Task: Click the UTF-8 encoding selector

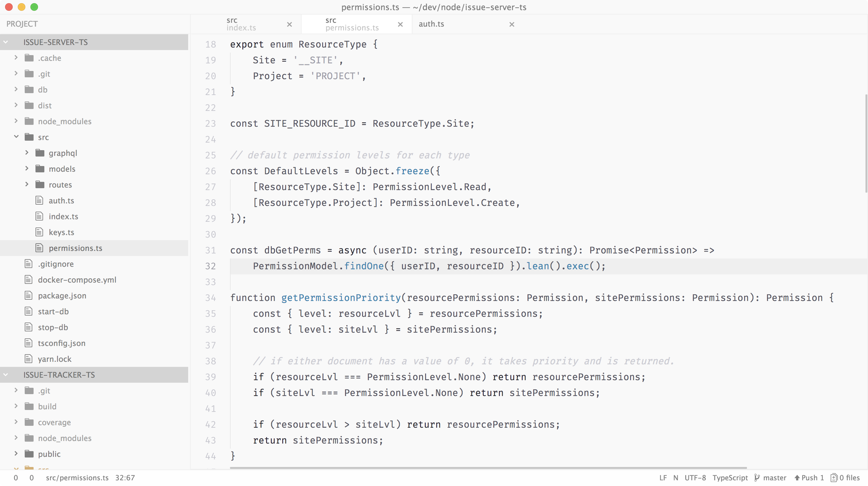Action: (x=695, y=477)
